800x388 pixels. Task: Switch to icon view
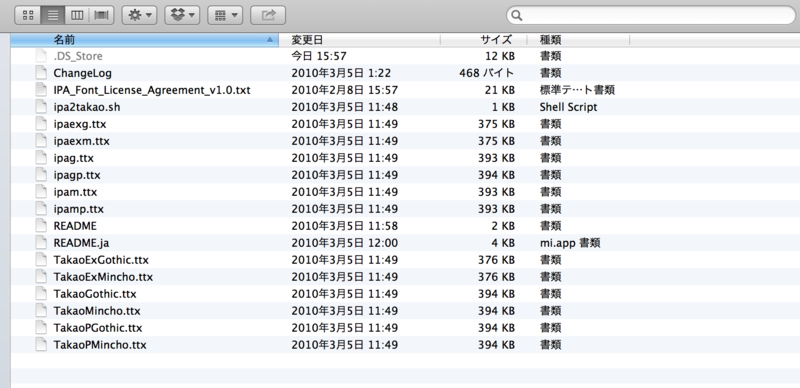(28, 15)
